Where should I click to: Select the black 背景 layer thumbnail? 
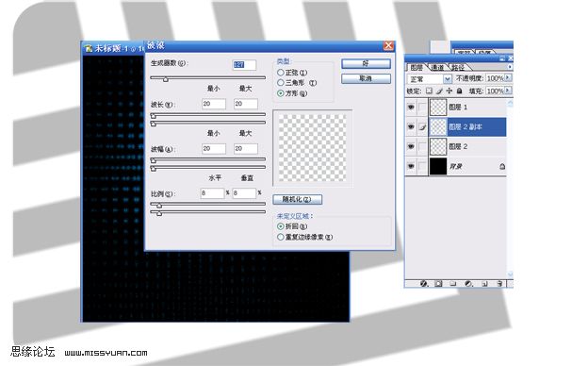tap(437, 166)
